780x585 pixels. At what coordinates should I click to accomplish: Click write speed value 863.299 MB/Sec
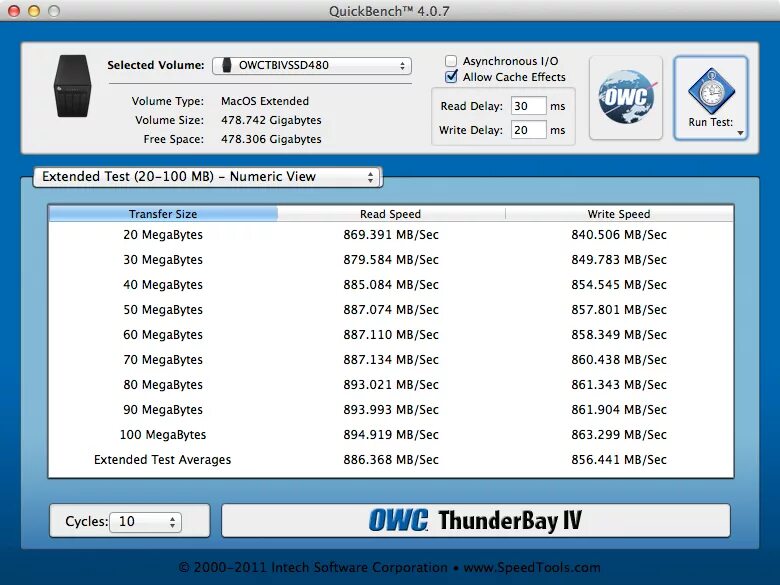(x=619, y=435)
